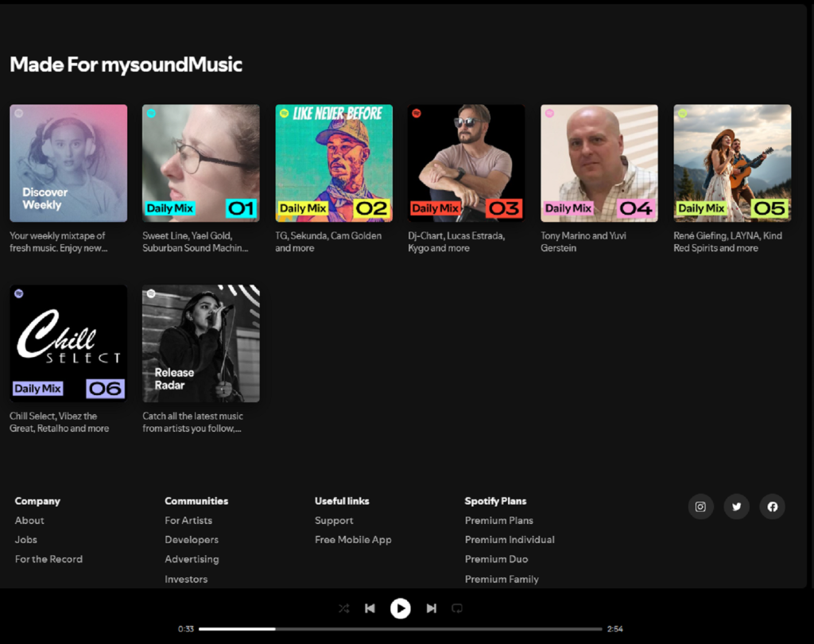
Task: Click 'René Giefing, LAYNA' description
Action: click(728, 242)
